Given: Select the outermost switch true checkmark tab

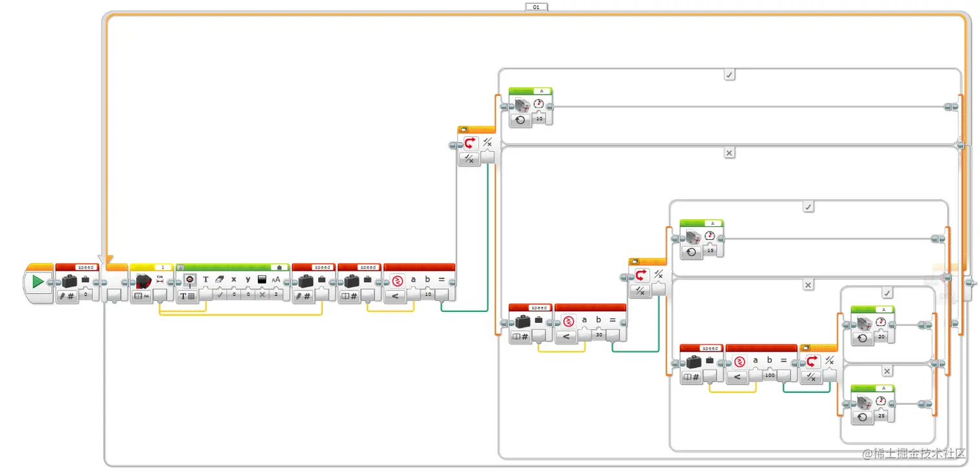Looking at the screenshot, I should pyautogui.click(x=729, y=75).
